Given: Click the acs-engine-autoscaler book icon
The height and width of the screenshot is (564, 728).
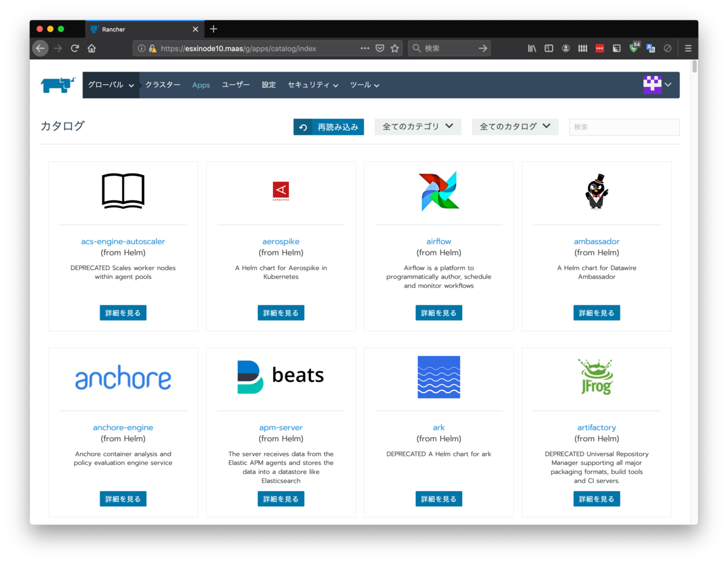Looking at the screenshot, I should 123,191.
